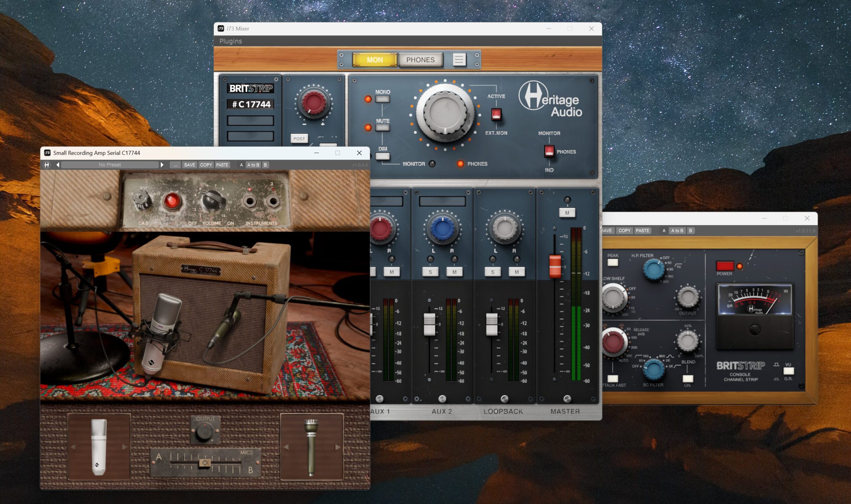
Task: Click the Britstrip VU meter display
Action: click(755, 300)
